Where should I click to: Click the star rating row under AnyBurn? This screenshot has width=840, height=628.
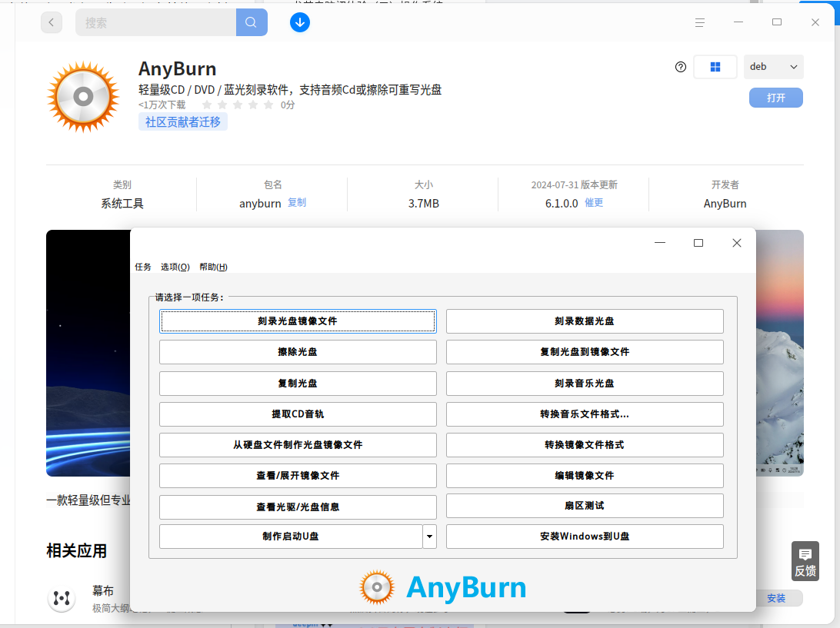[x=238, y=105]
